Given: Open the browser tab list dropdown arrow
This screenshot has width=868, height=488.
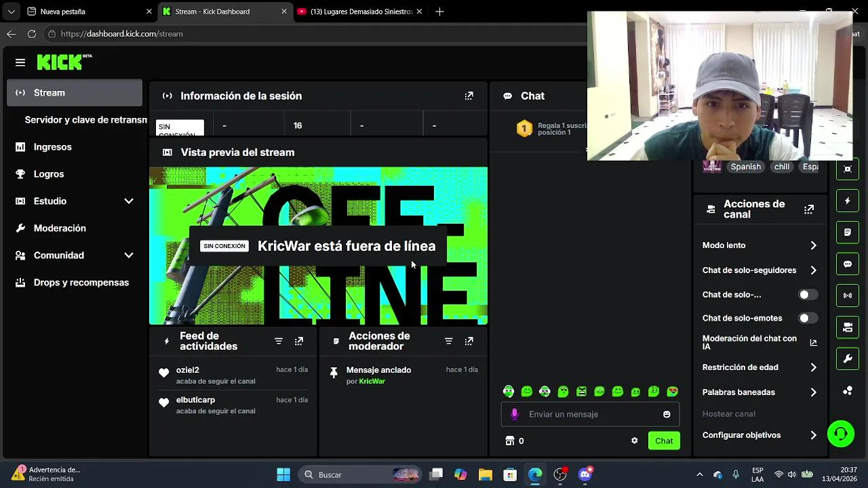Looking at the screenshot, I should pyautogui.click(x=11, y=12).
